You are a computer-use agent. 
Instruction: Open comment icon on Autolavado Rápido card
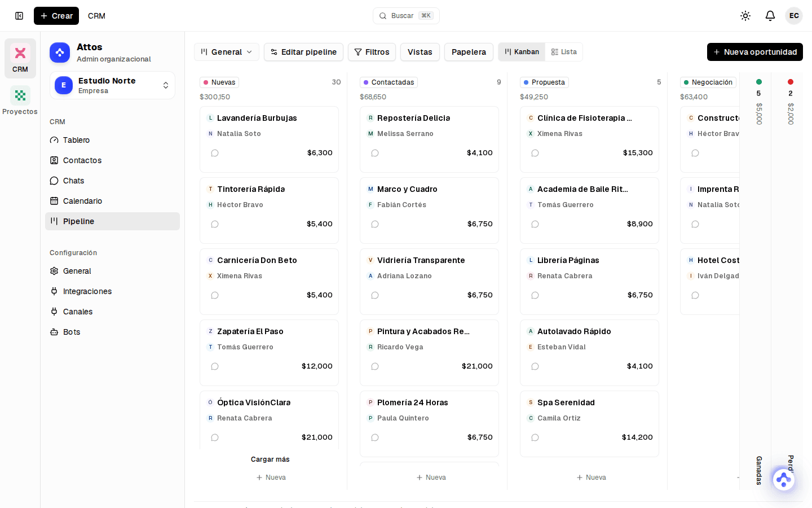[x=535, y=366]
